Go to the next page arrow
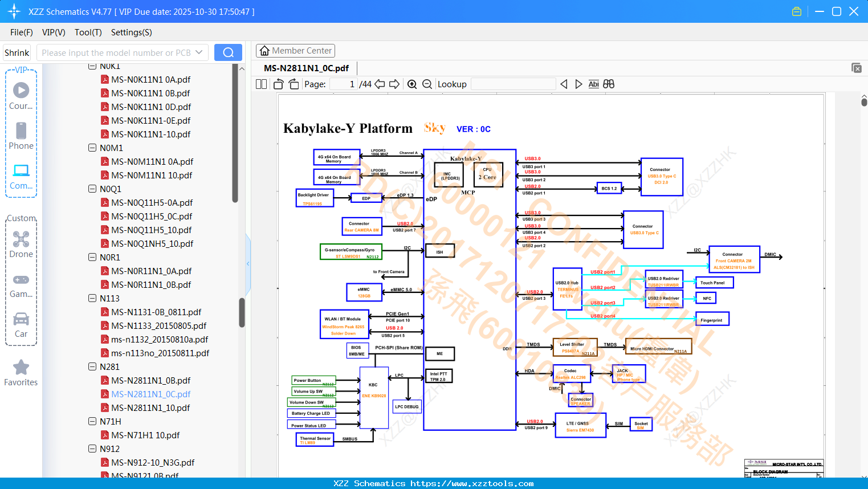868x489 pixels. 394,84
